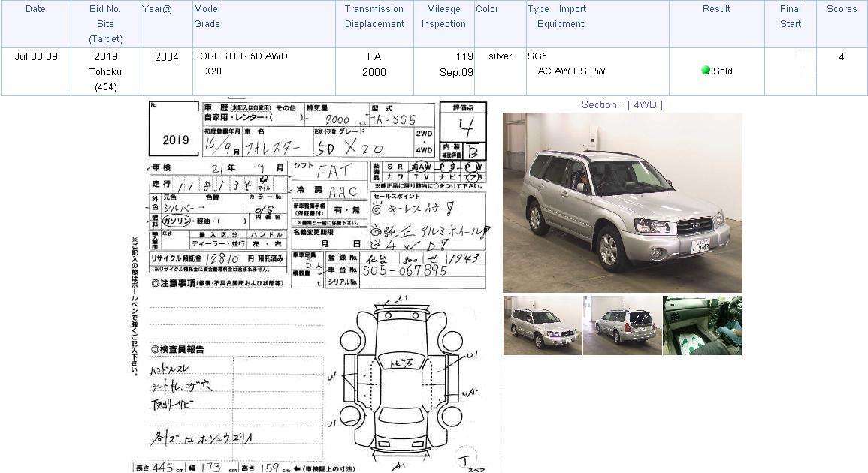Select the Tohoku site text

[x=105, y=72]
